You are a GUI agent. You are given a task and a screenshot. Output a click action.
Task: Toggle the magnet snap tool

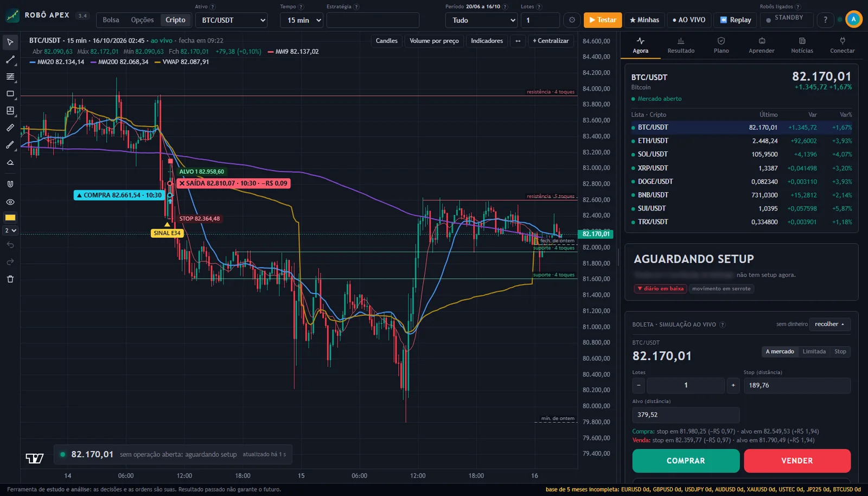tap(10, 184)
